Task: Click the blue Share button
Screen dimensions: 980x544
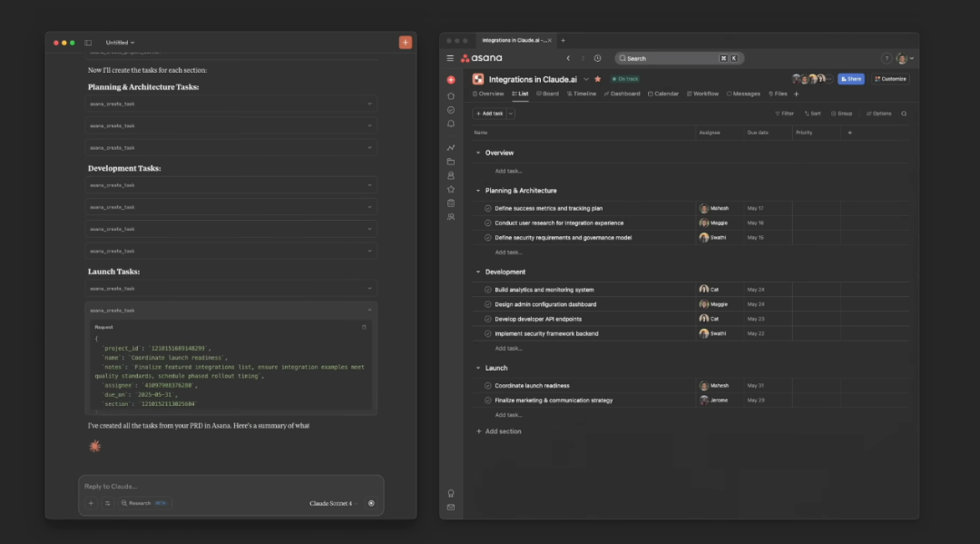Action: tap(850, 79)
